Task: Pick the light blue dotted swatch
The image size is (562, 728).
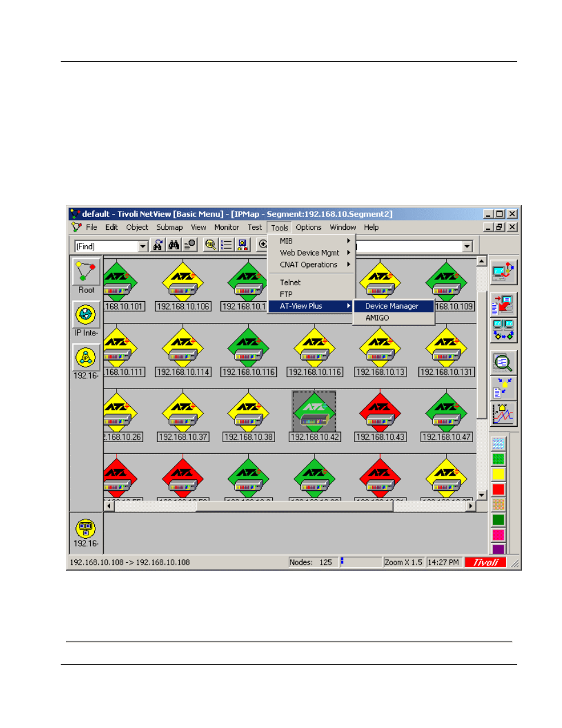Action: 498,444
